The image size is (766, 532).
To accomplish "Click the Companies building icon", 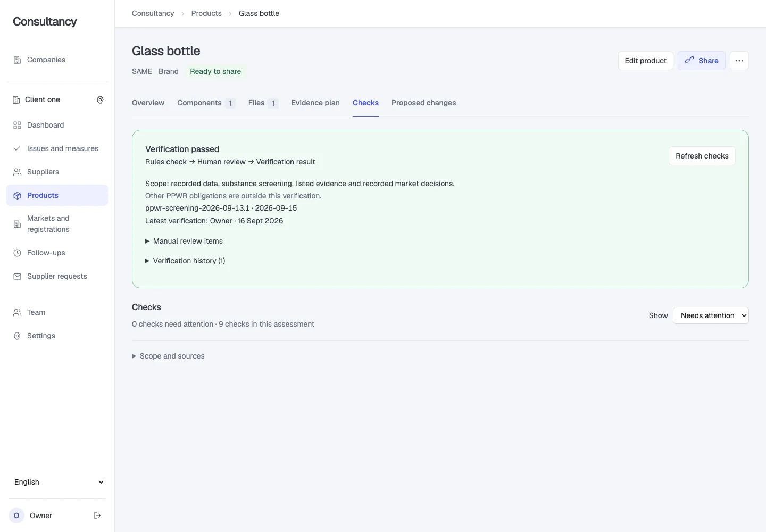I will [17, 60].
